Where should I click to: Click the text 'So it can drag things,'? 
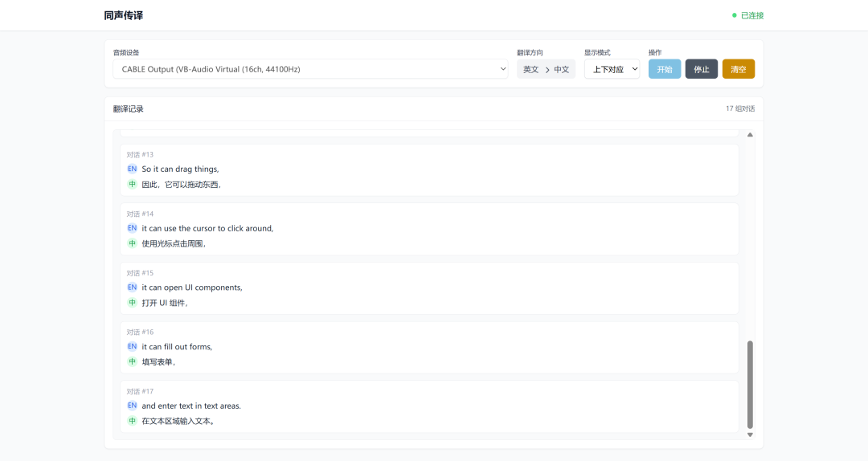181,169
